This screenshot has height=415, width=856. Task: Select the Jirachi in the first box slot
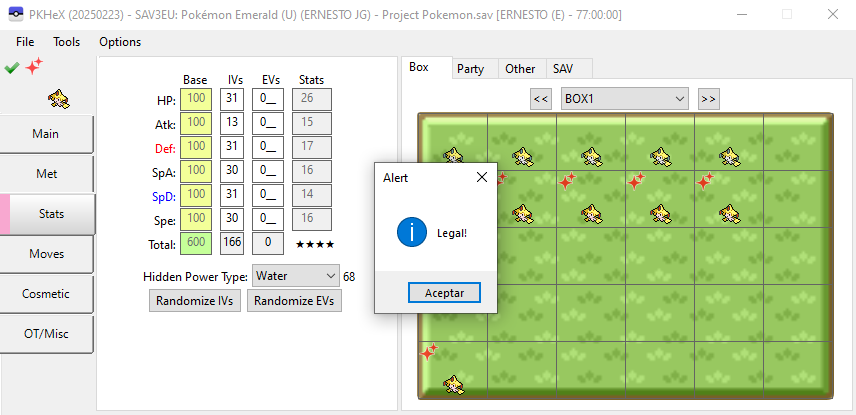453,155
